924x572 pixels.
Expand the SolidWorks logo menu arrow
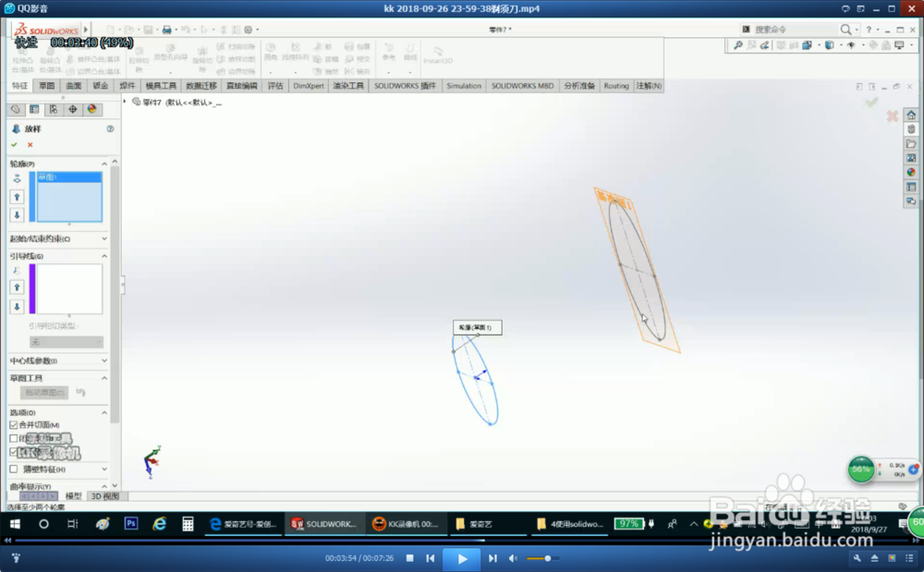86,30
